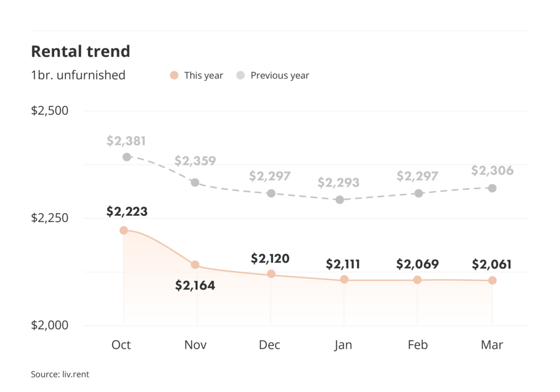Click the 'Source: liv.rent' text
Viewport: 560px width, 392px height.
point(60,375)
